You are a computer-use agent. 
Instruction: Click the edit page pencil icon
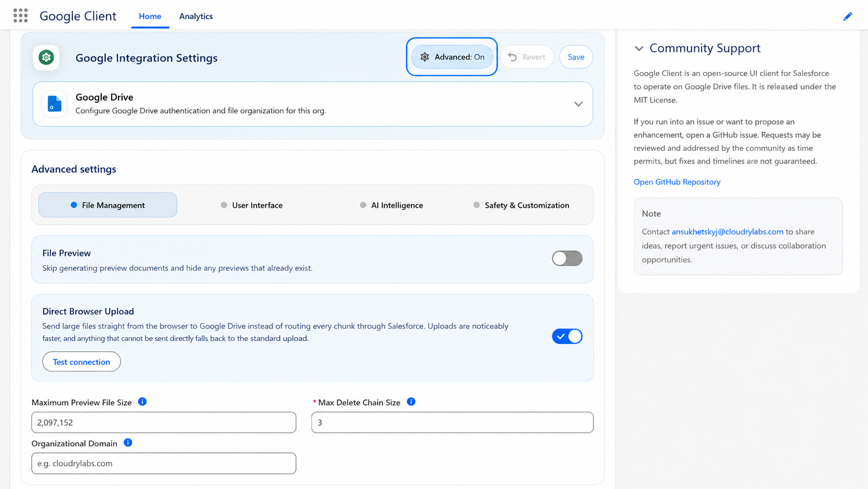[x=848, y=17]
